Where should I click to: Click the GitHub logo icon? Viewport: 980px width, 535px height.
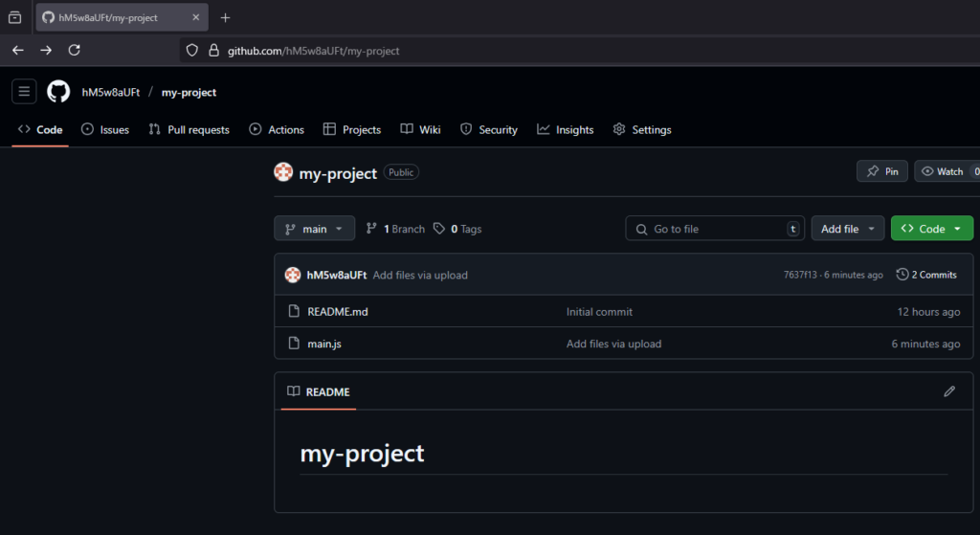(x=58, y=92)
